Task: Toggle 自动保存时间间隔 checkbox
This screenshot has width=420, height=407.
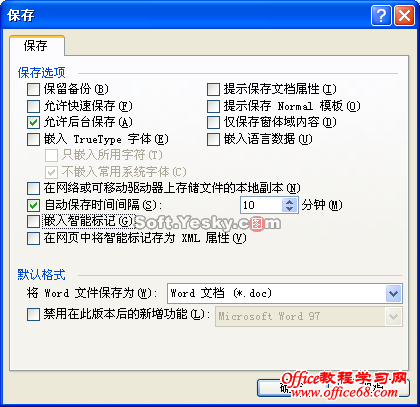Action: pyautogui.click(x=33, y=205)
